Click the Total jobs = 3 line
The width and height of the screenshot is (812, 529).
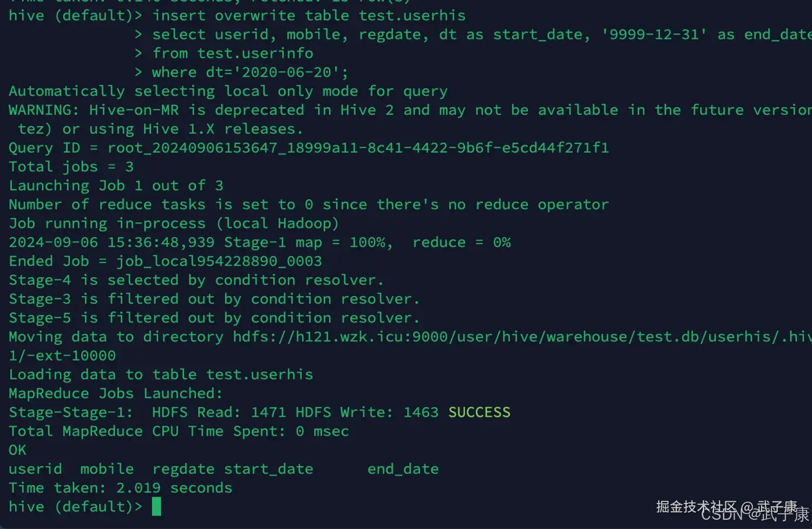(x=71, y=167)
